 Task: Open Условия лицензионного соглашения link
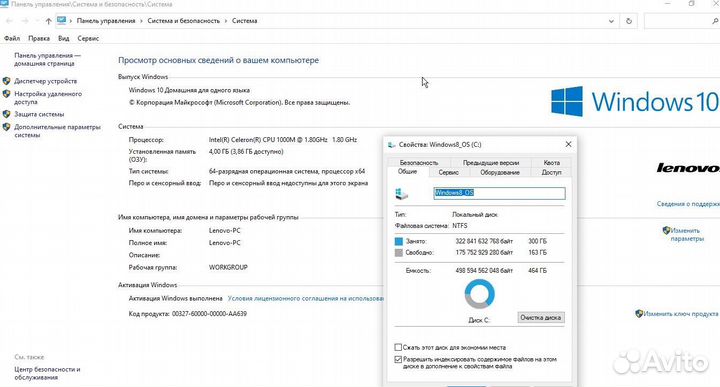pos(305,298)
